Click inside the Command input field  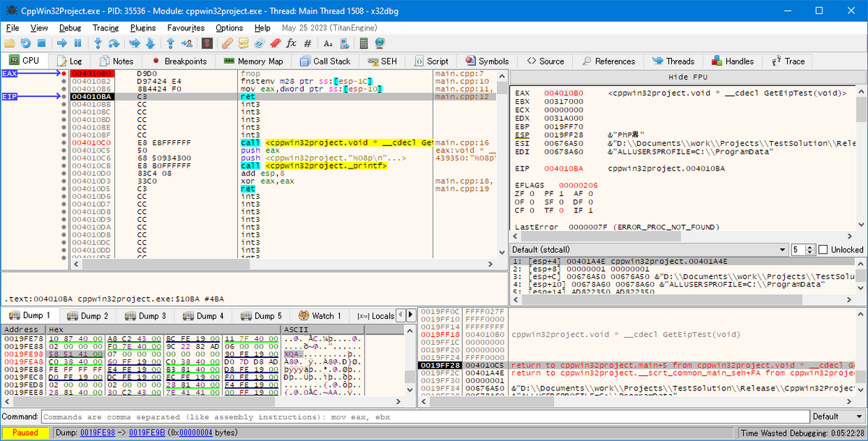[289, 416]
